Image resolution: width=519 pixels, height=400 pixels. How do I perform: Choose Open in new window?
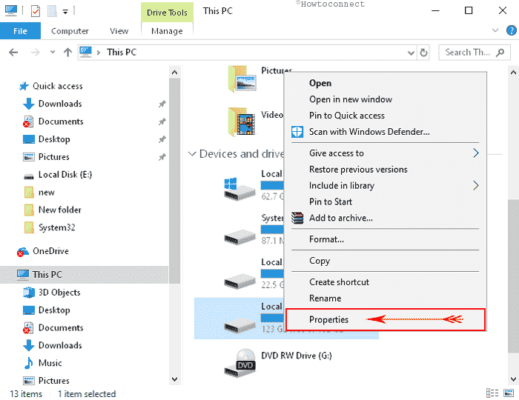tap(351, 99)
